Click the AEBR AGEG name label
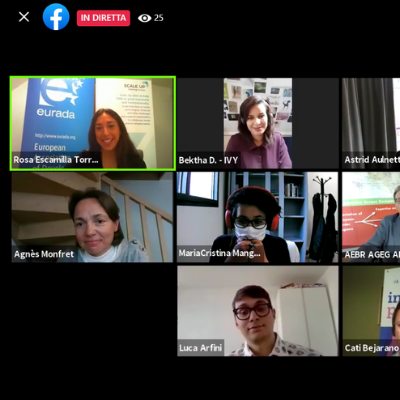This screenshot has width=400, height=400. [372, 254]
